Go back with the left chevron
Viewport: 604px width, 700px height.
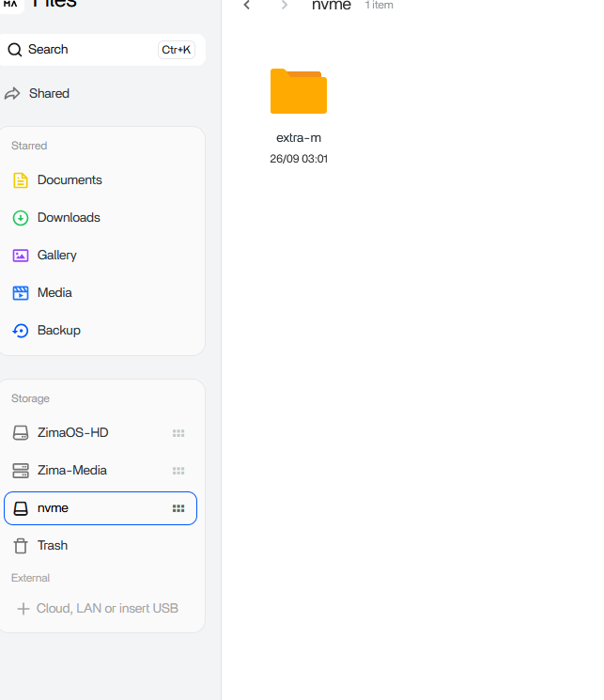(247, 6)
